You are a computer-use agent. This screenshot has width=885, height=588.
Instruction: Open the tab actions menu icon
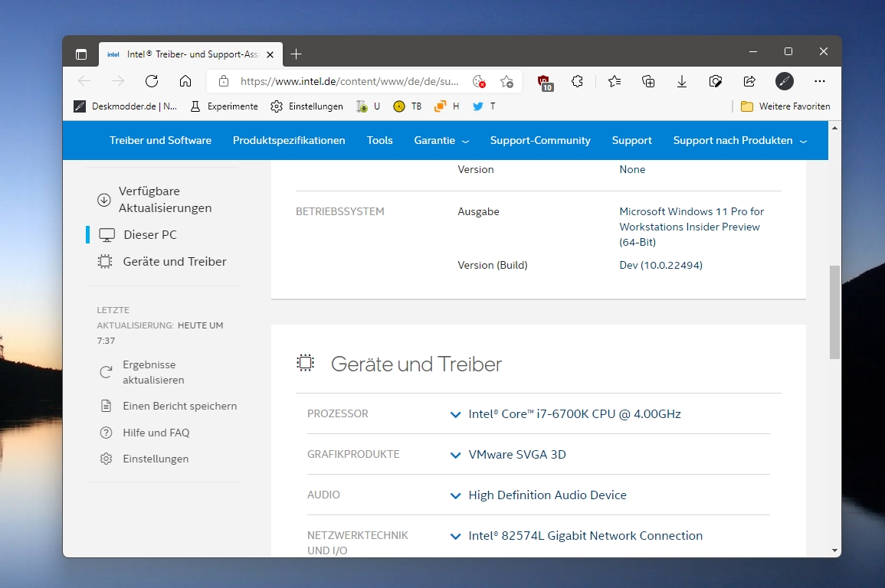tap(81, 54)
